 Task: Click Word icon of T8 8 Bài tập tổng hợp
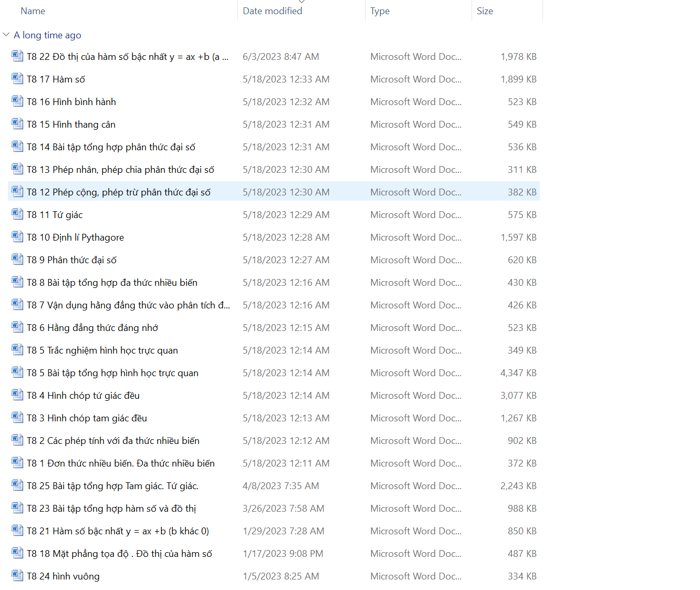(x=17, y=282)
